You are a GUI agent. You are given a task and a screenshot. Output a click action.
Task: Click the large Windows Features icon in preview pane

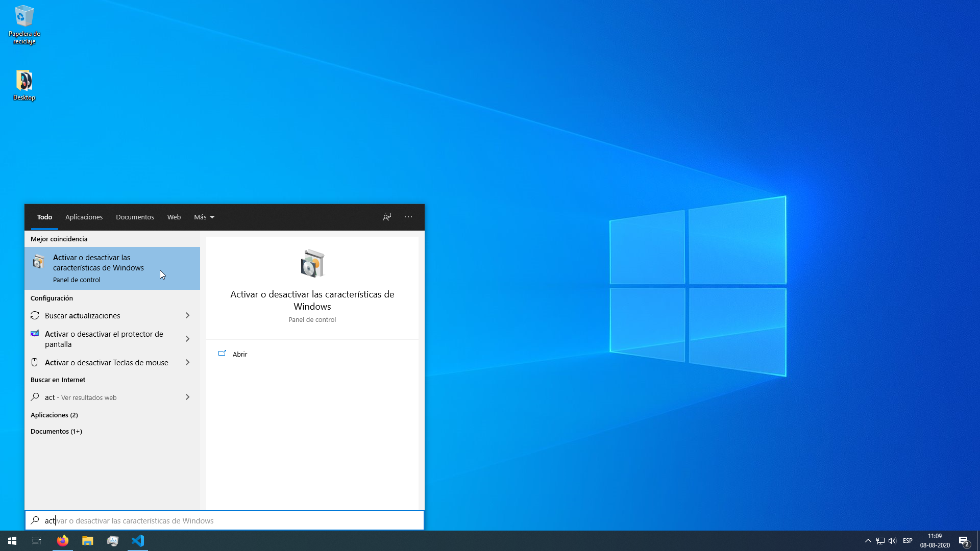[312, 263]
